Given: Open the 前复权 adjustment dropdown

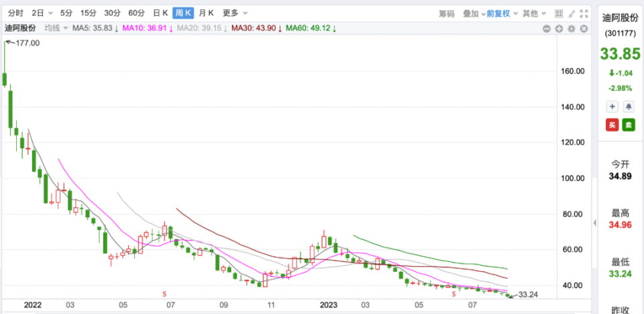Looking at the screenshot, I should click(x=502, y=13).
